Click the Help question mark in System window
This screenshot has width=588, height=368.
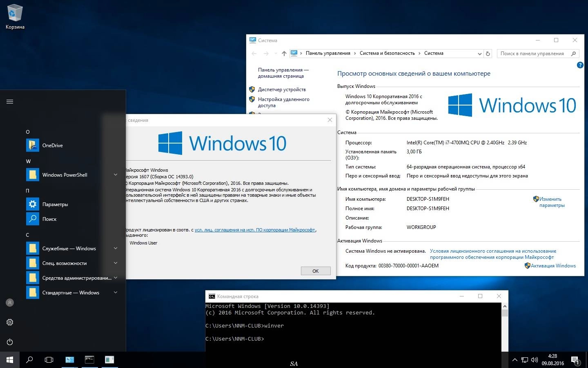[x=580, y=65]
